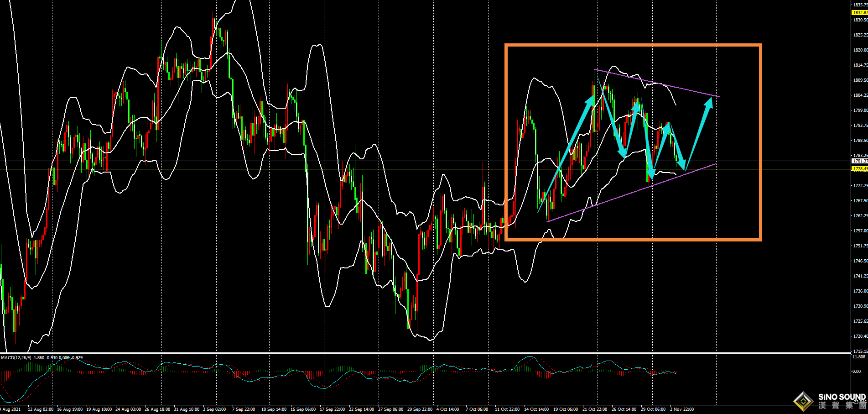Click the 0.00 level on MACD scale
The height and width of the screenshot is (414, 868).
[x=857, y=372]
